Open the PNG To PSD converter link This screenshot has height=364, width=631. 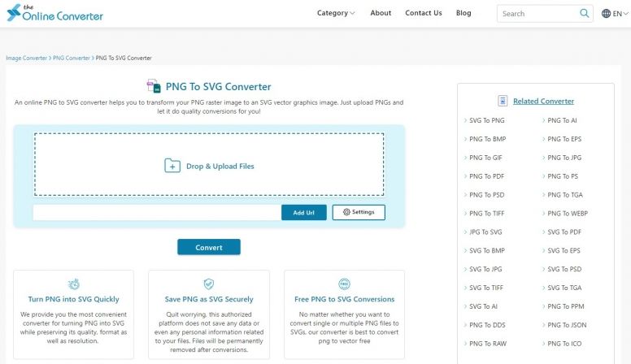(486, 195)
